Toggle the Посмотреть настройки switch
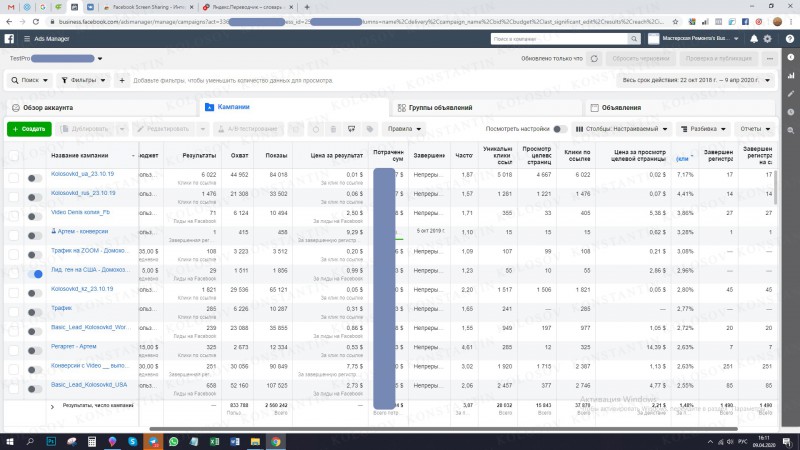Viewport: 800px width, 450px height. tap(560, 129)
